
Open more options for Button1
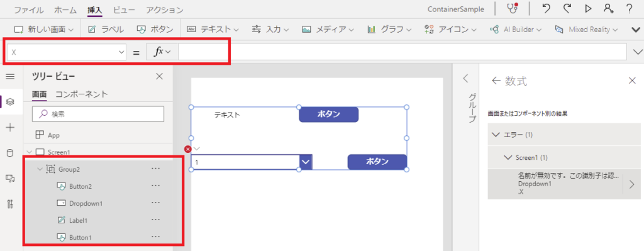tap(156, 237)
